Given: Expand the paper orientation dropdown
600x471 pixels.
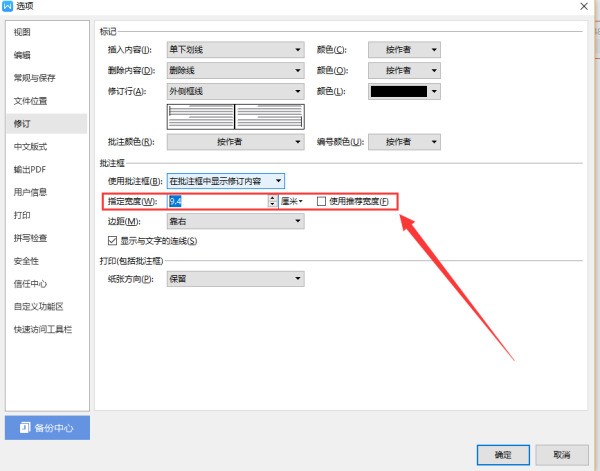Looking at the screenshot, I should pyautogui.click(x=234, y=279).
